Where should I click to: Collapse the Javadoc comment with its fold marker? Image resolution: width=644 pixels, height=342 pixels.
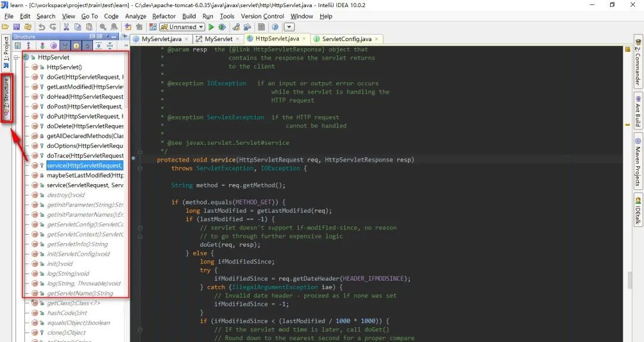pyautogui.click(x=140, y=151)
